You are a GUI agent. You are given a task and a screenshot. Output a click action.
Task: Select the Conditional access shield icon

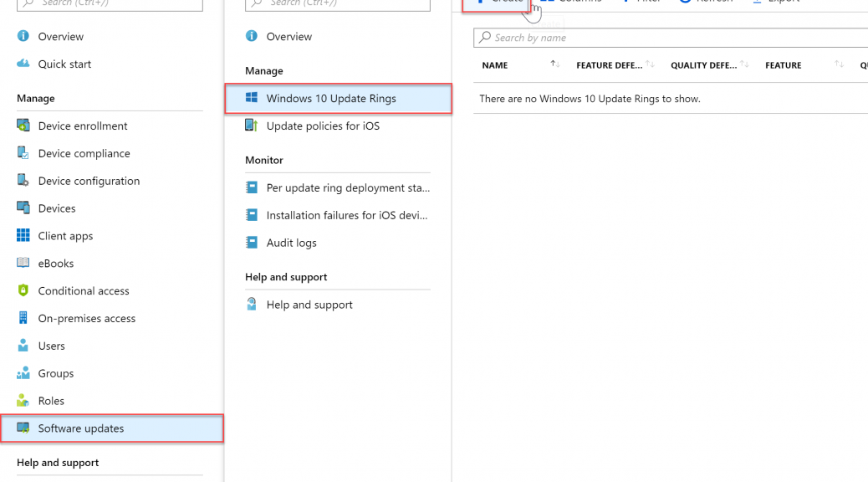coord(23,290)
